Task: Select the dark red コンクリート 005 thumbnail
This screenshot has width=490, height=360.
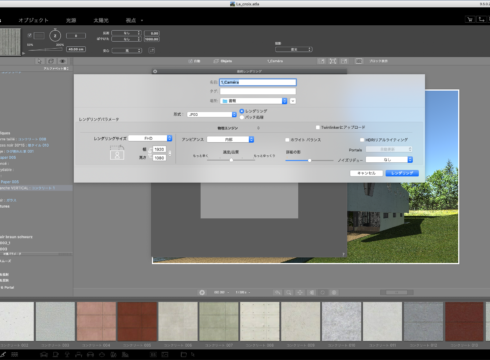Action: pyautogui.click(x=137, y=321)
